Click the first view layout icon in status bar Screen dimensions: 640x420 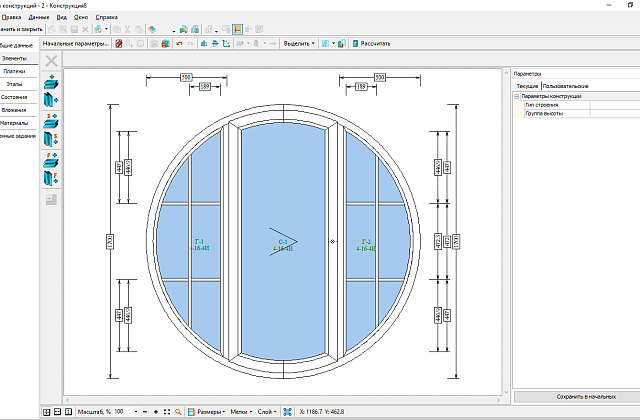click(47, 412)
